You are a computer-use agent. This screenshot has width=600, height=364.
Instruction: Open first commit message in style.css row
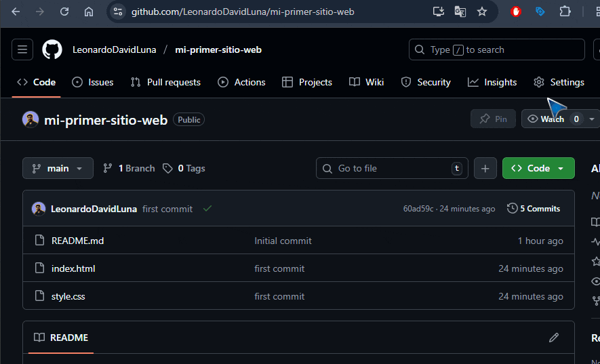point(279,296)
